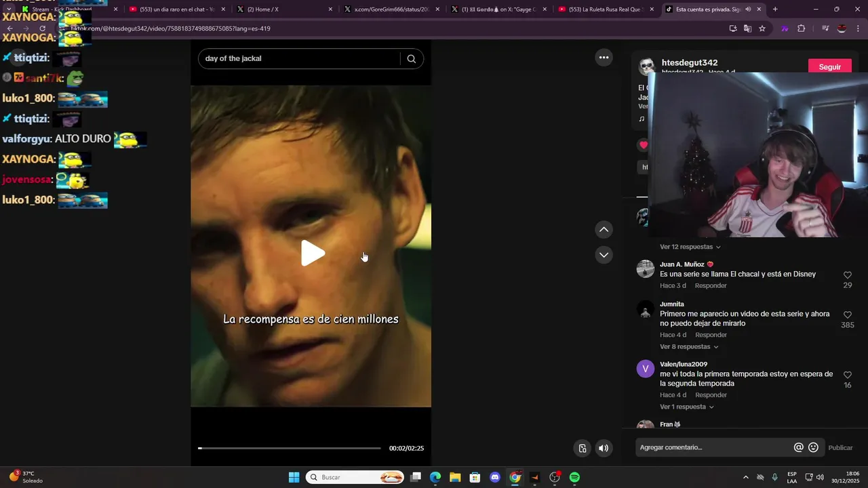868x488 pixels.
Task: Click the translate page icon
Action: click(747, 28)
